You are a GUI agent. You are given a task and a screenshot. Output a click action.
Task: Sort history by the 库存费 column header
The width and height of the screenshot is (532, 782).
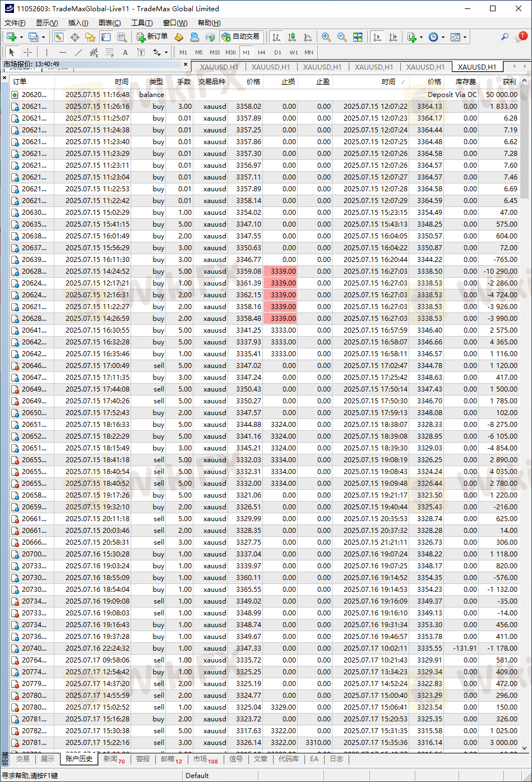coord(462,81)
